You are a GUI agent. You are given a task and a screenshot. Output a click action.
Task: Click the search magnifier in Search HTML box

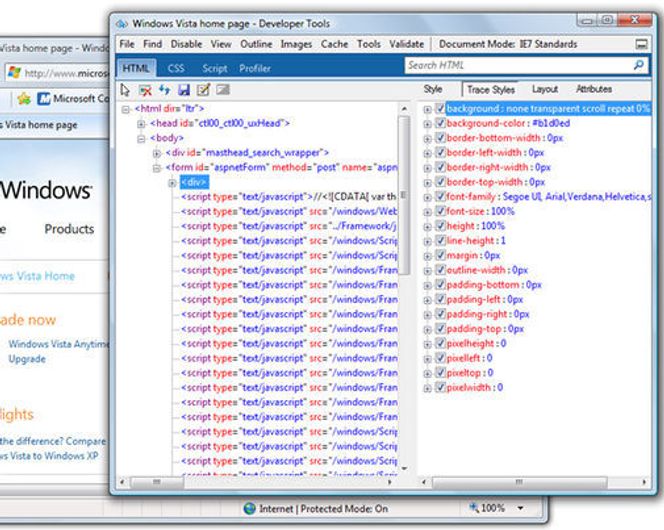click(x=638, y=65)
